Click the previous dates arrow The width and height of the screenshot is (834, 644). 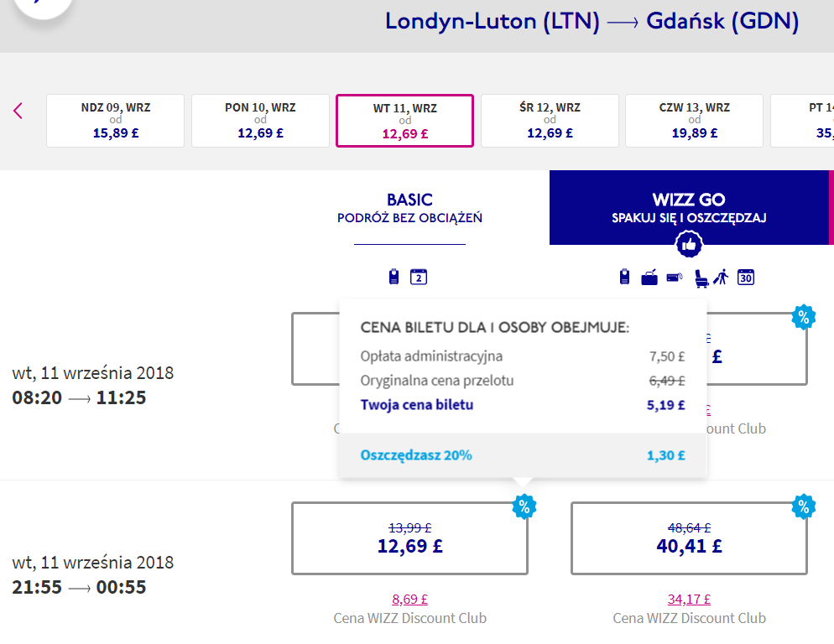coord(18,111)
